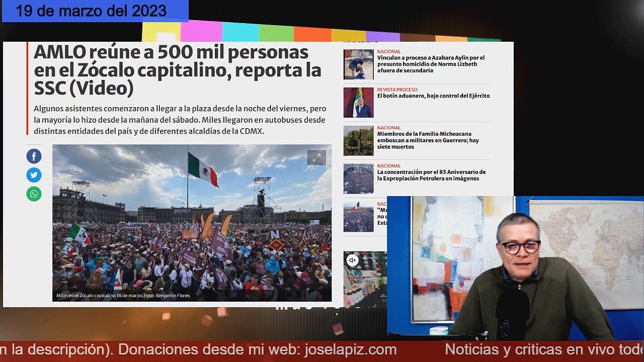644x362 pixels.
Task: Click the date '19 de marzo del 2023'
Action: pyautogui.click(x=91, y=11)
